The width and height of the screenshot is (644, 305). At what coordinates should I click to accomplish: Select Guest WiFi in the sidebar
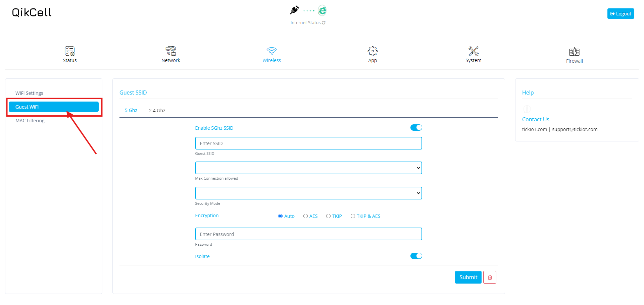[54, 107]
